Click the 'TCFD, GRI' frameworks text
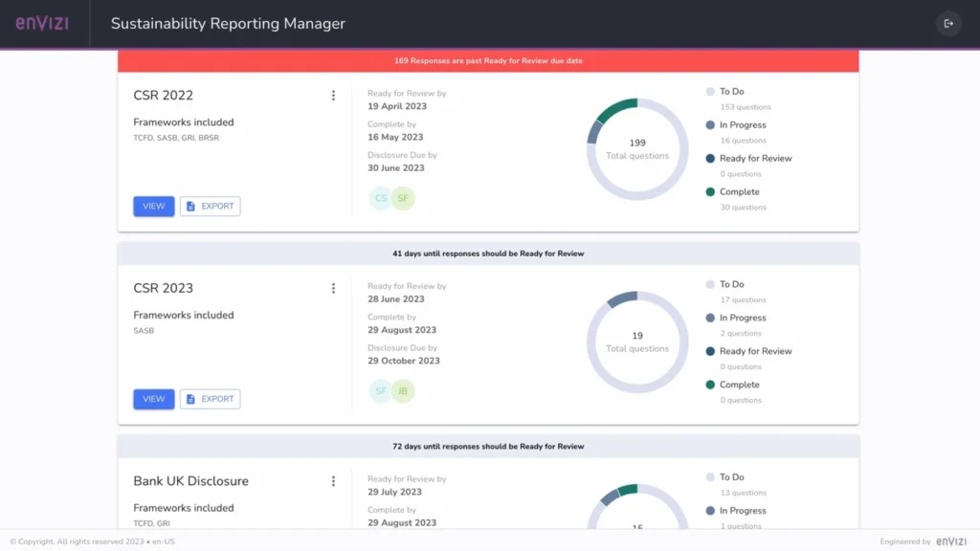The width and height of the screenshot is (980, 551). click(151, 523)
